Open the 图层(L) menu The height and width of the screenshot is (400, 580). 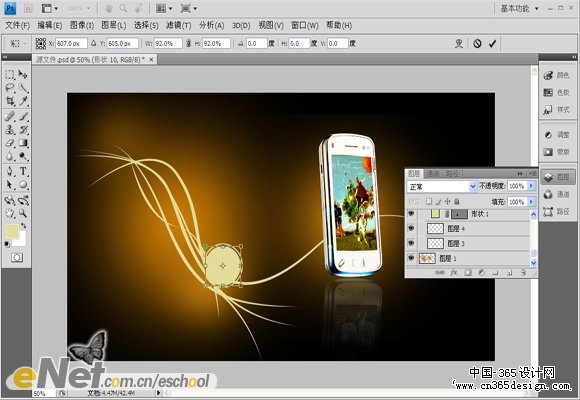(114, 25)
